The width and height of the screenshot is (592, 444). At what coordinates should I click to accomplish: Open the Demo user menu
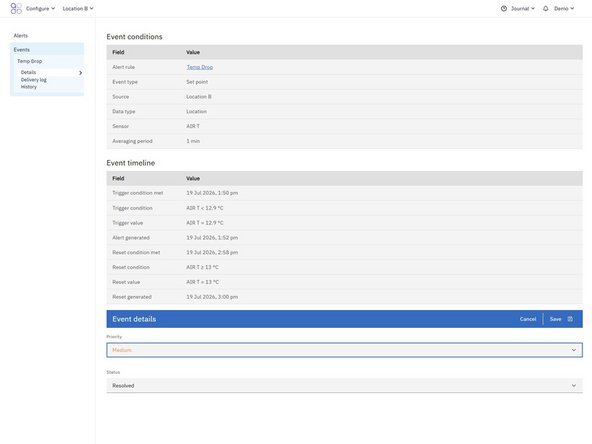click(564, 8)
